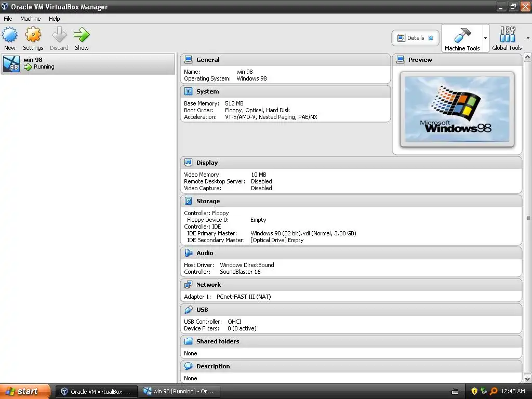Viewport: 532px width, 399px height.
Task: Click the General section icon
Action: point(188,60)
